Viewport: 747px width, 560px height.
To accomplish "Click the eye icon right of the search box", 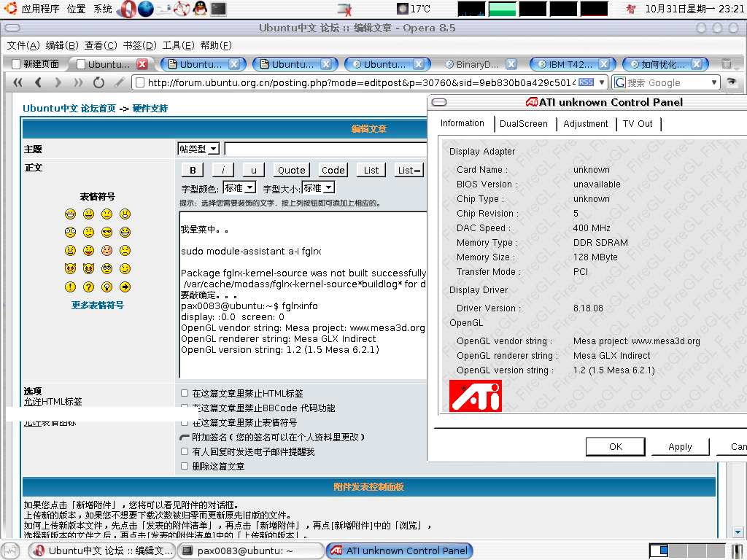I will [x=731, y=82].
